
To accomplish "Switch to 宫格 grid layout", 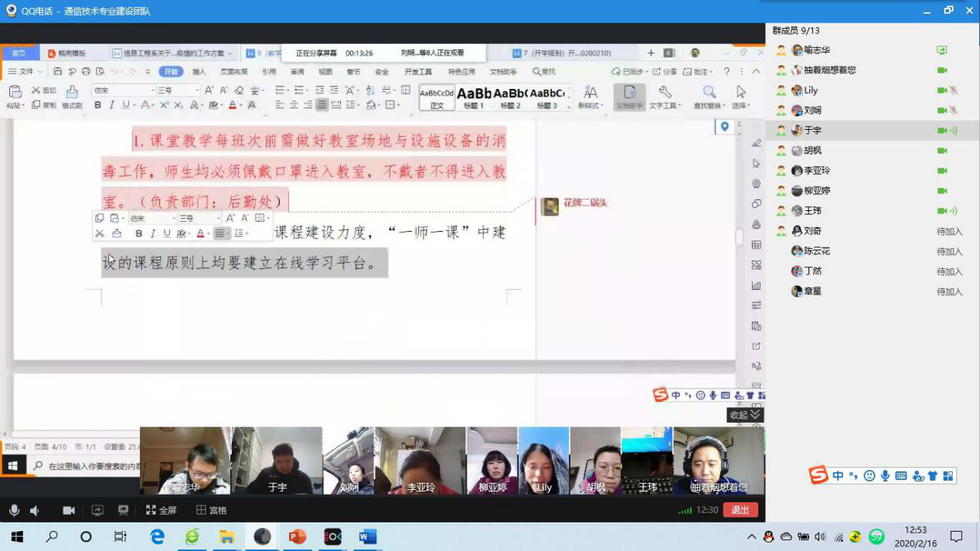I will 211,511.
